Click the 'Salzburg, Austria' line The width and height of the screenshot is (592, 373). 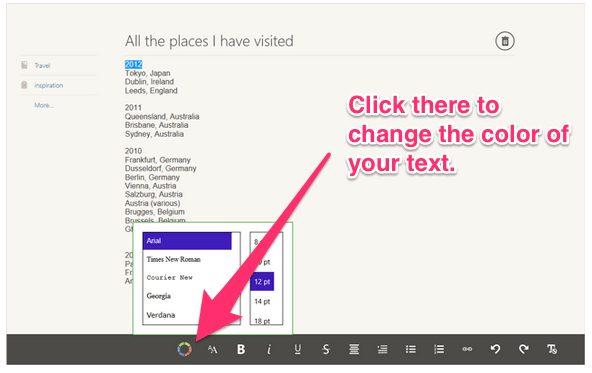154,194
